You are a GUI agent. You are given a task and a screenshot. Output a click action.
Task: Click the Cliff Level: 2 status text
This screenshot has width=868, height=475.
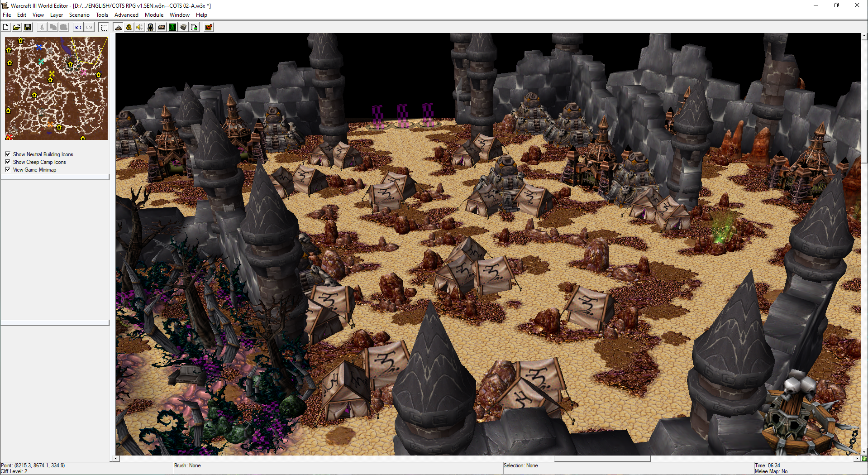tap(14, 471)
